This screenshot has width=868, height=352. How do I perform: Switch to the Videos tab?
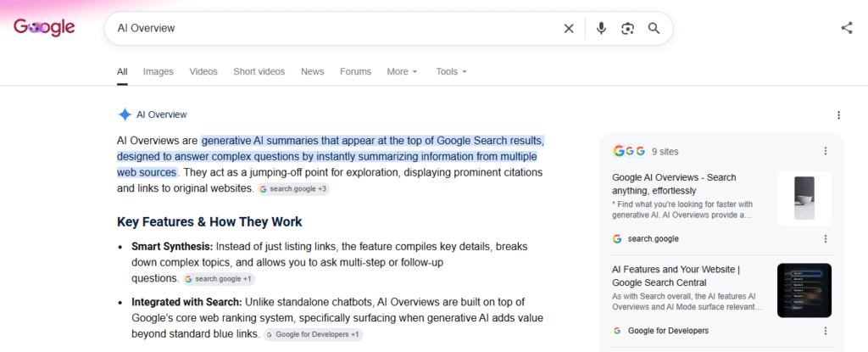(x=203, y=71)
